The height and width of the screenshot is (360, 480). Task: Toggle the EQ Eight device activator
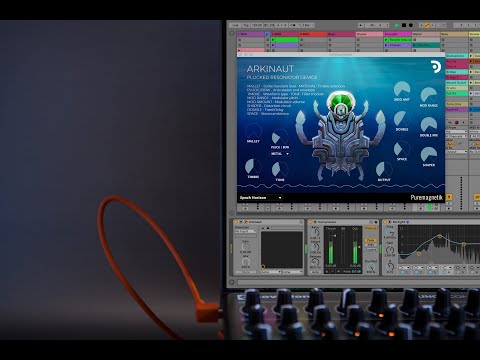pos(386,222)
